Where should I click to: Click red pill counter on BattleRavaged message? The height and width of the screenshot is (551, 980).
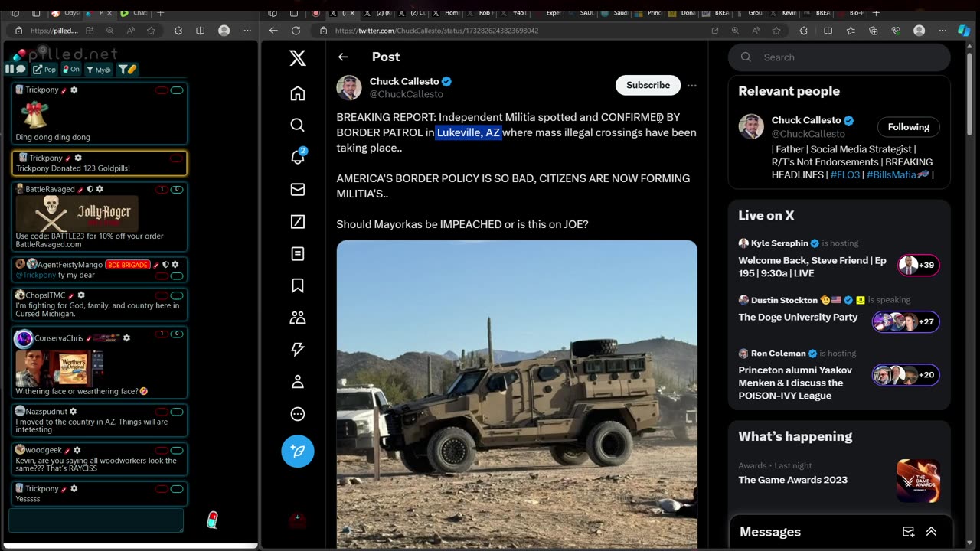pyautogui.click(x=162, y=189)
